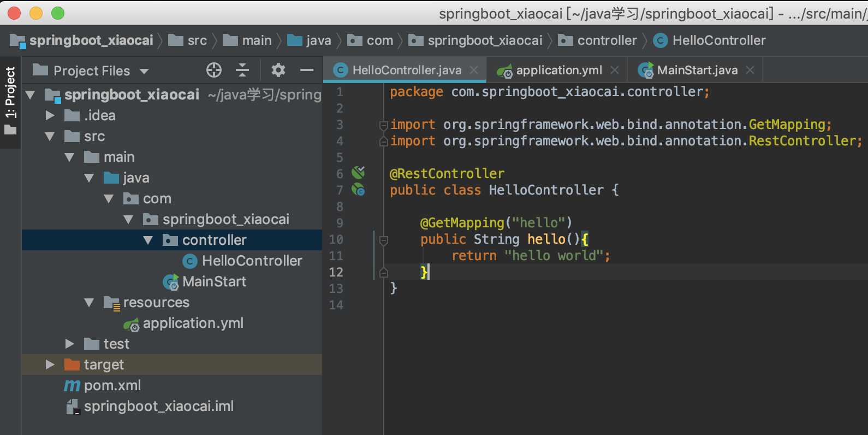This screenshot has width=868, height=435.
Task: Click the @RestController annotation on line 6
Action: 447,174
